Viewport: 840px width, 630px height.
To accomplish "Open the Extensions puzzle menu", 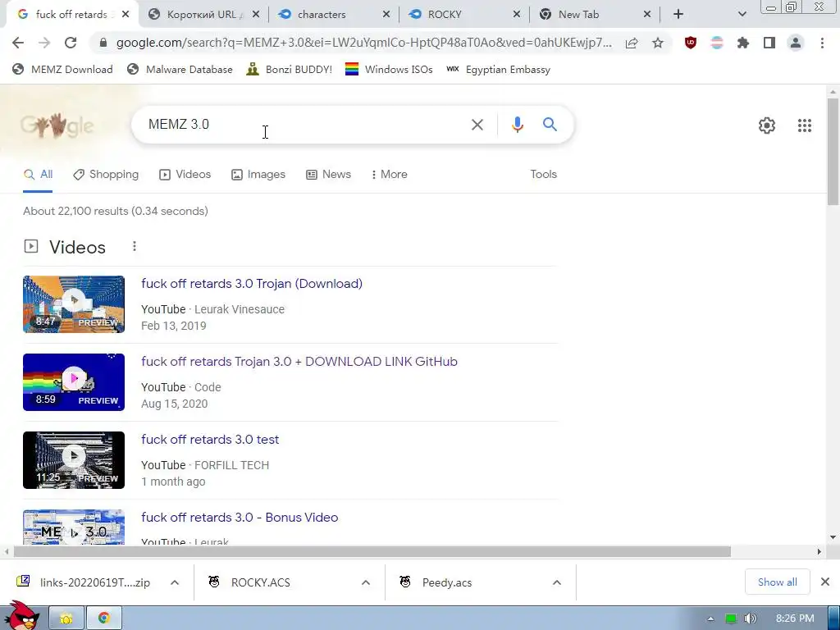I will pyautogui.click(x=743, y=43).
